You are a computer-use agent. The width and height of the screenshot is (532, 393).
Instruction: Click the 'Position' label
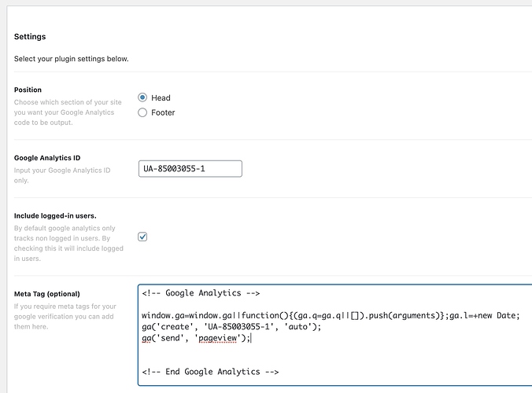click(x=28, y=90)
